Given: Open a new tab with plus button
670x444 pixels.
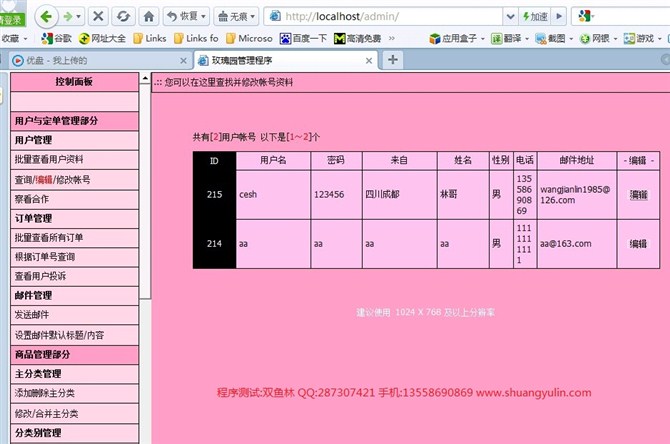Looking at the screenshot, I should [x=393, y=59].
